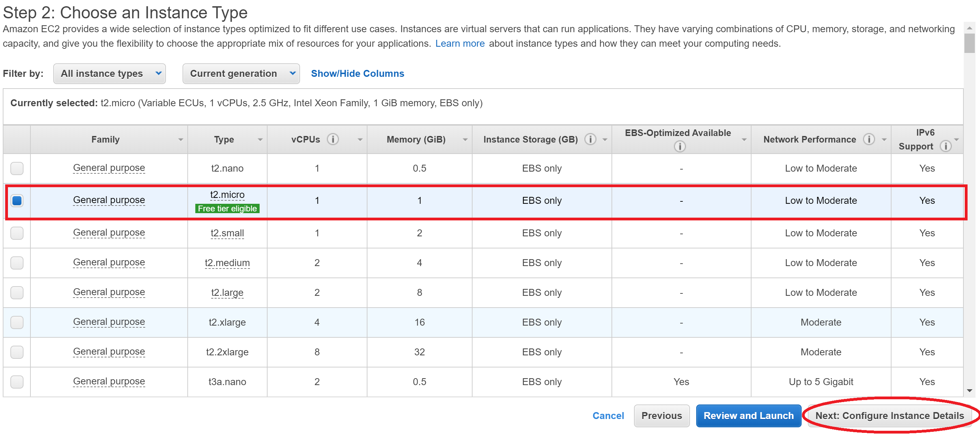The image size is (980, 437).
Task: Open t2.small type link
Action: [x=227, y=233]
